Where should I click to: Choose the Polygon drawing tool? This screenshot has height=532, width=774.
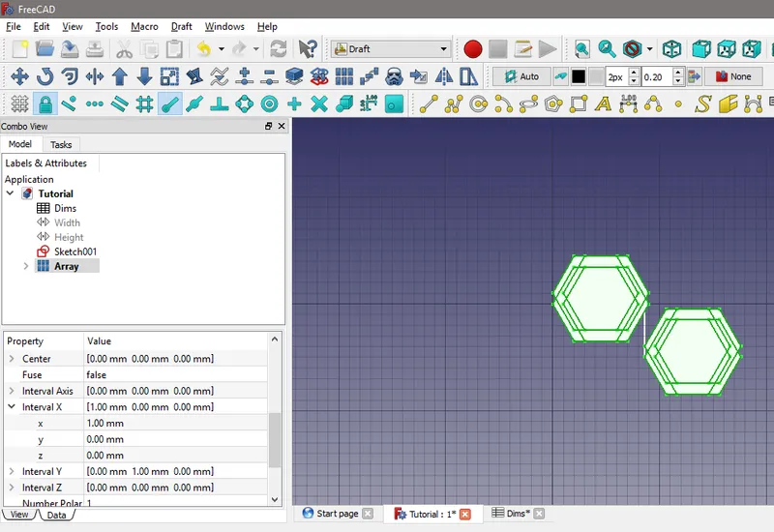[x=552, y=103]
